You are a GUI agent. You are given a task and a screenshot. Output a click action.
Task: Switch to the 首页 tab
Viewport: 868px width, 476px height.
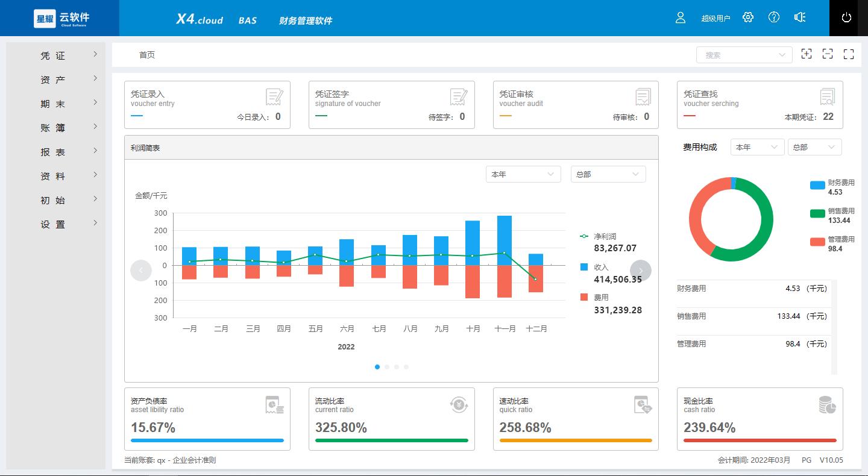point(146,54)
